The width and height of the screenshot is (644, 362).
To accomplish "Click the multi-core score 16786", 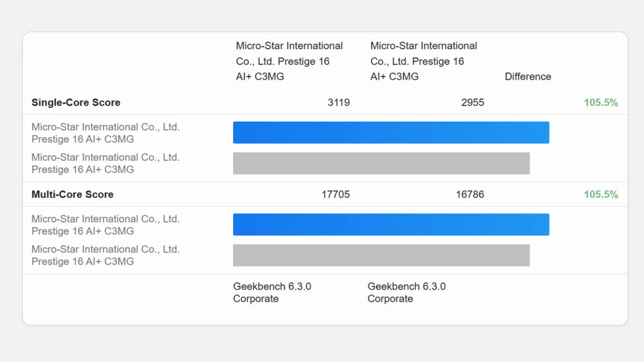I will coord(470,194).
